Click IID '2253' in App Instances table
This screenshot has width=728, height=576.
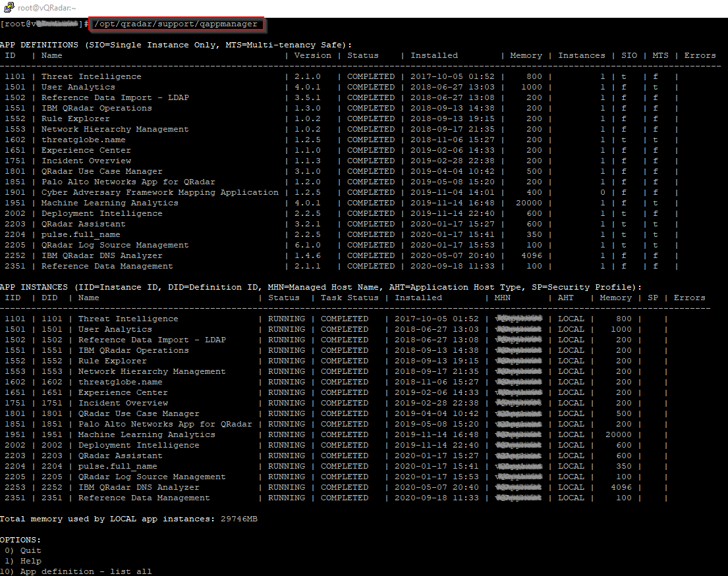tap(15, 487)
